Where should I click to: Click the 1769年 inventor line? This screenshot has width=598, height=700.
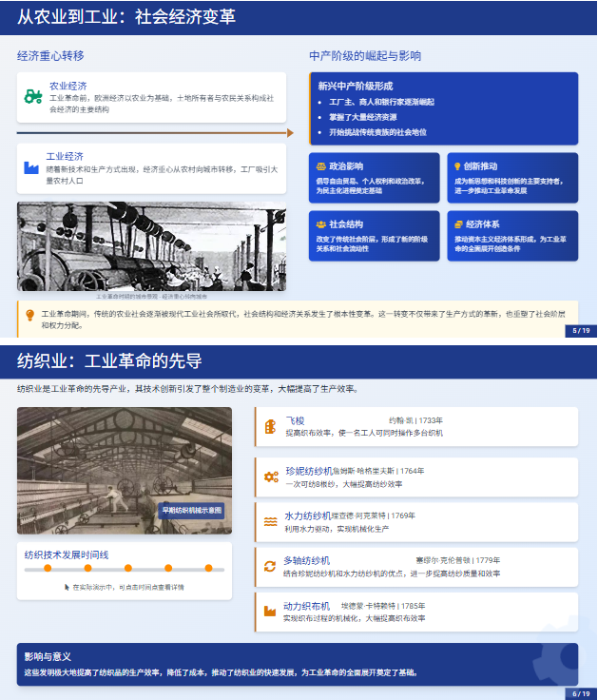click(373, 516)
